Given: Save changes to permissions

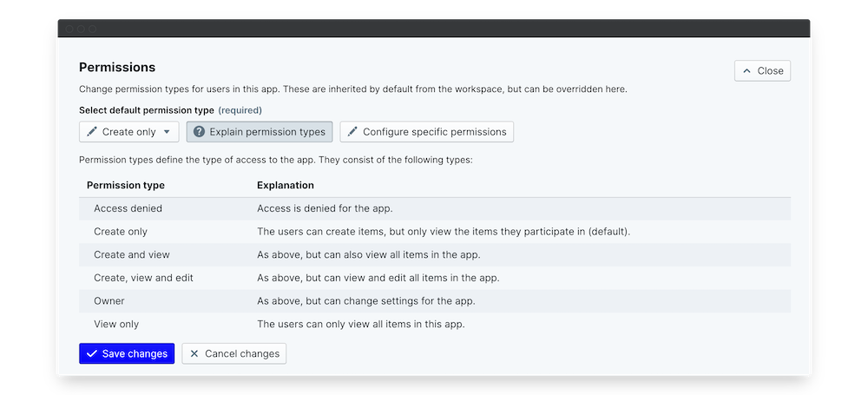Looking at the screenshot, I should pyautogui.click(x=127, y=353).
